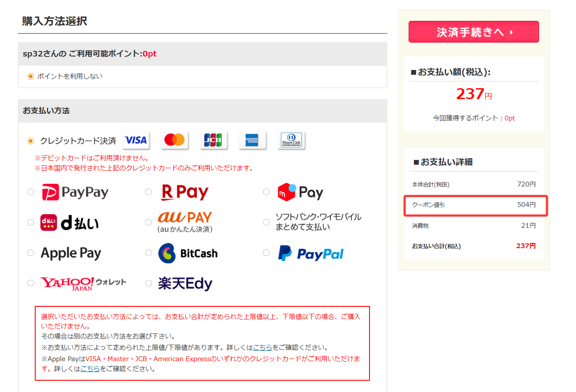576x392 pixels.
Task: Click 今回獲得するポイント：0pt text
Action: 474,118
